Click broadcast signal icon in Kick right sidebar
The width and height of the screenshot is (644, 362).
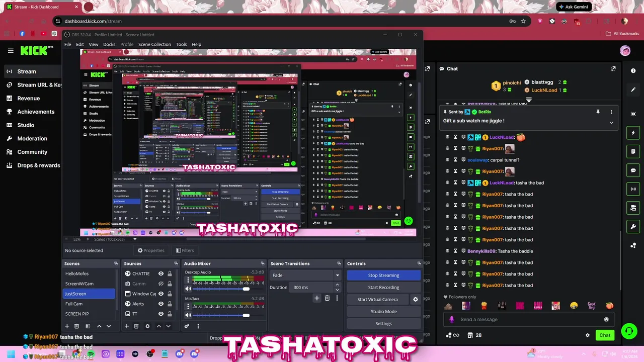click(x=633, y=189)
